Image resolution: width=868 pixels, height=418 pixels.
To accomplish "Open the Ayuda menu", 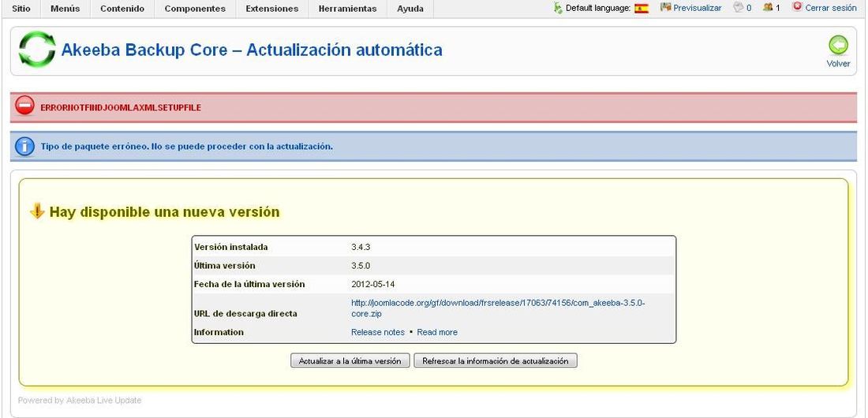I will 410,9.
